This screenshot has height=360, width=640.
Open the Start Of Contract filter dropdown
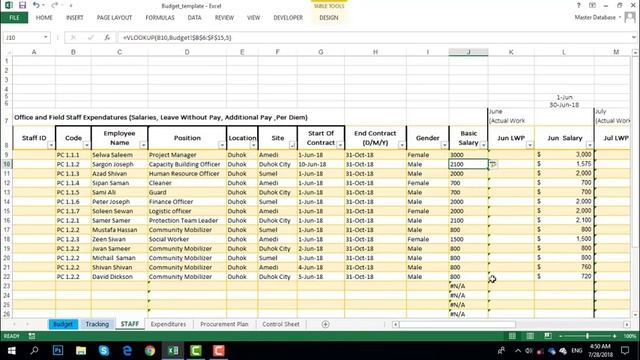coord(340,145)
